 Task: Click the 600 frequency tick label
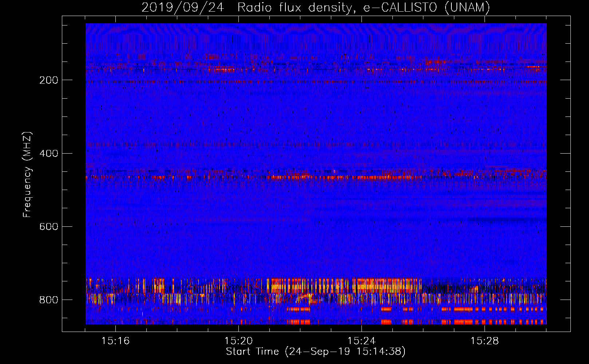[x=49, y=226]
